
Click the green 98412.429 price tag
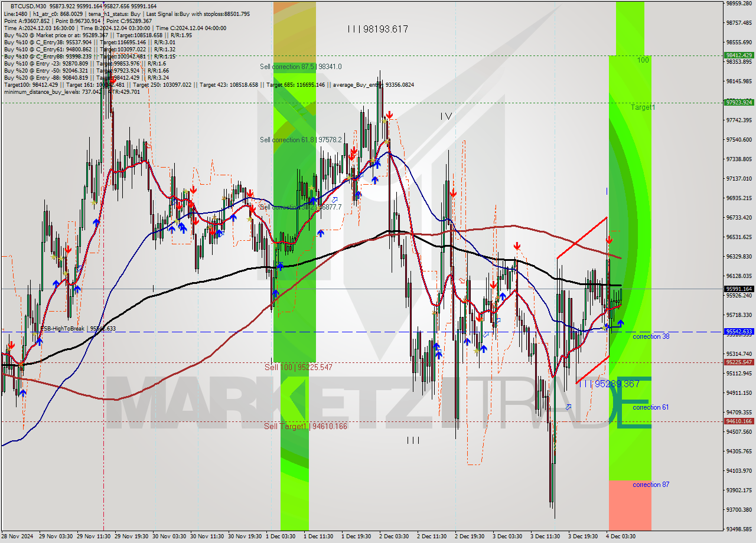739,55
